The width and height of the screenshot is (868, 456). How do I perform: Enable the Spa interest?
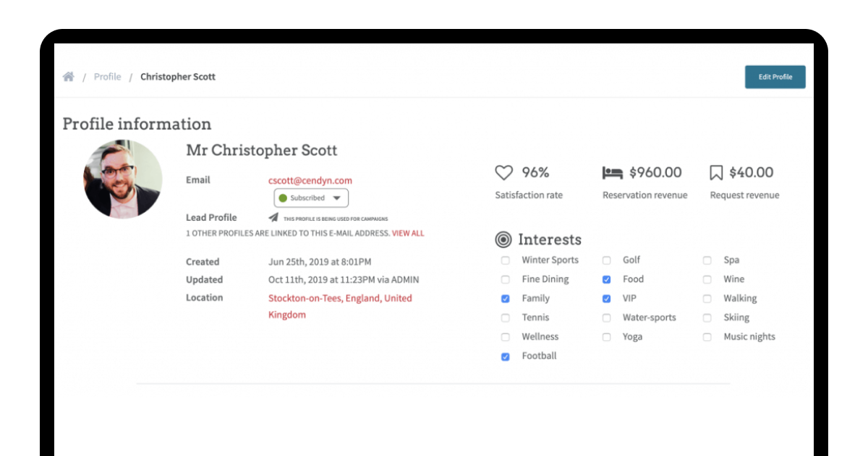click(707, 260)
